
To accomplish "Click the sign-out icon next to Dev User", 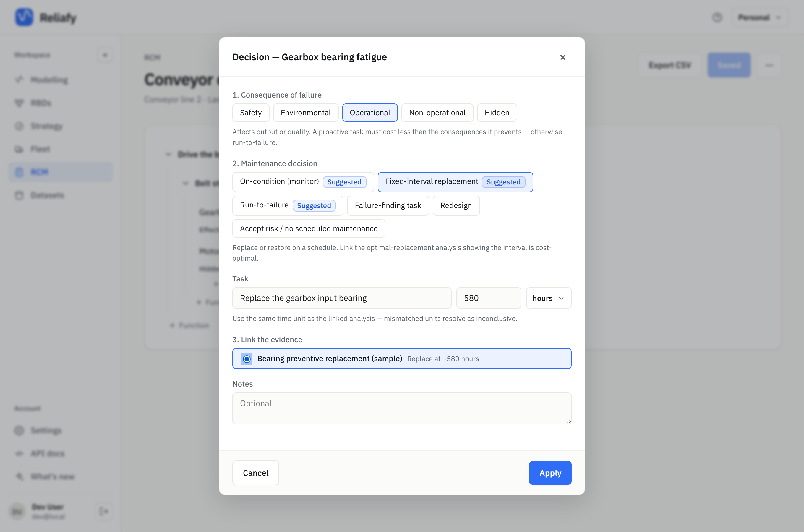I will [104, 511].
